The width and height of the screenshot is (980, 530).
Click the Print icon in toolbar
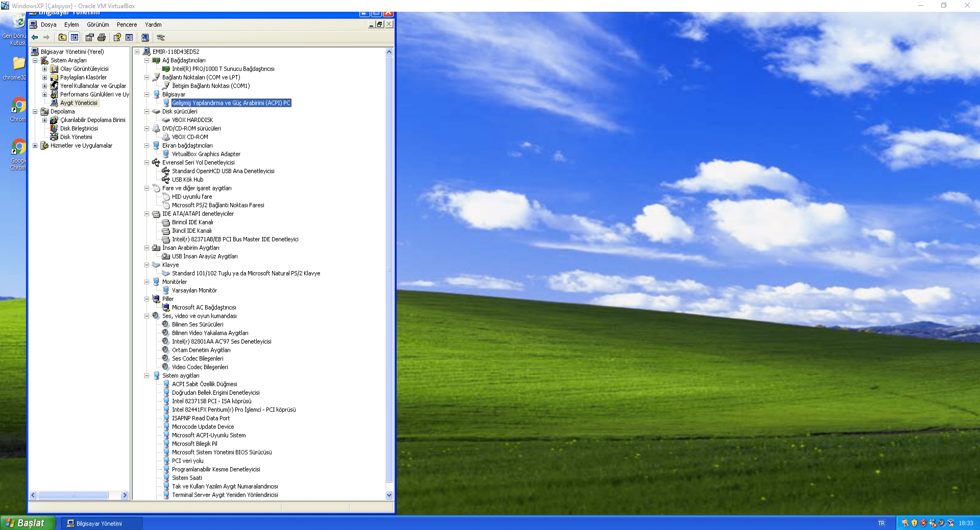click(102, 37)
